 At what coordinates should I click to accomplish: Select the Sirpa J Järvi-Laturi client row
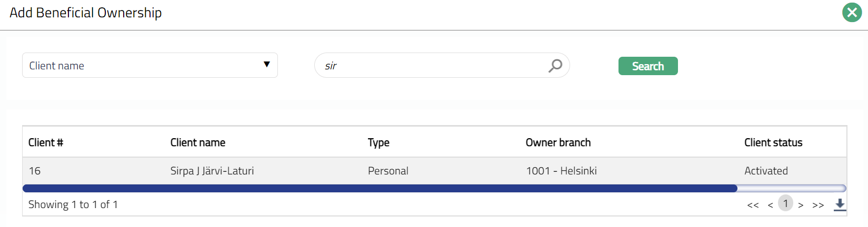(212, 171)
